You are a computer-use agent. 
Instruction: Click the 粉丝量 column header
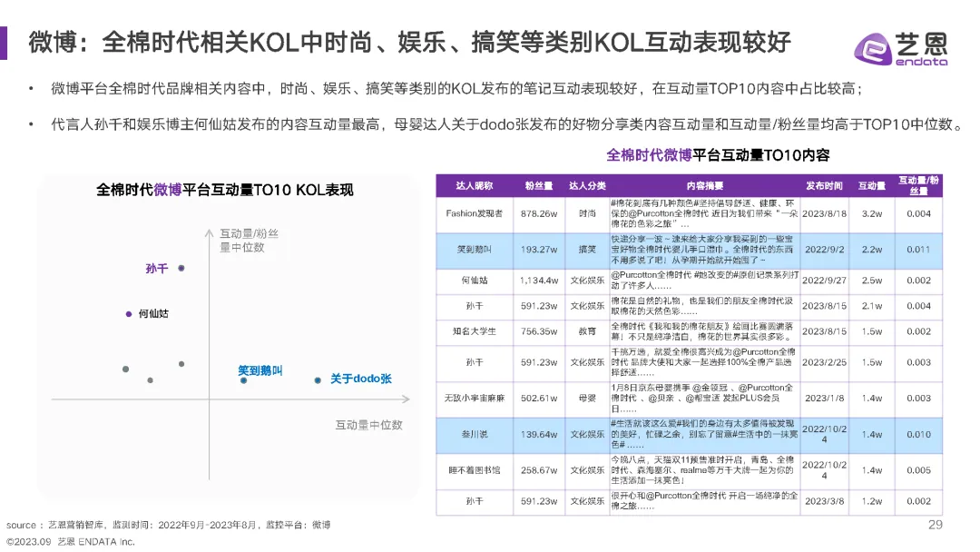[x=539, y=186]
